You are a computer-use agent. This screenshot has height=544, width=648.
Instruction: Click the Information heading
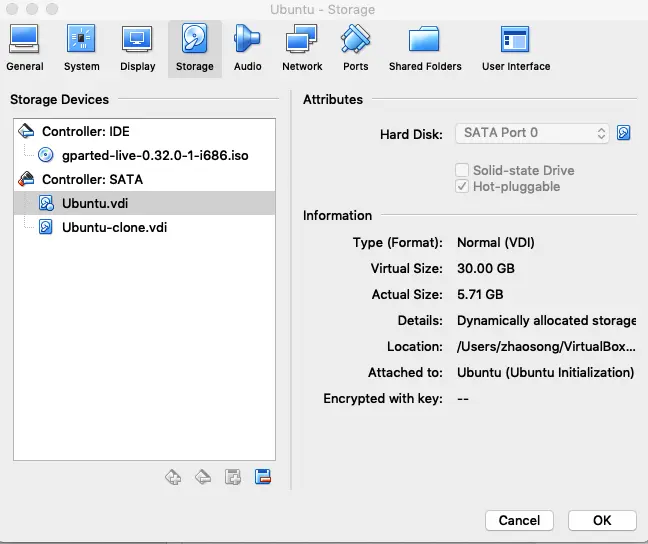337,215
